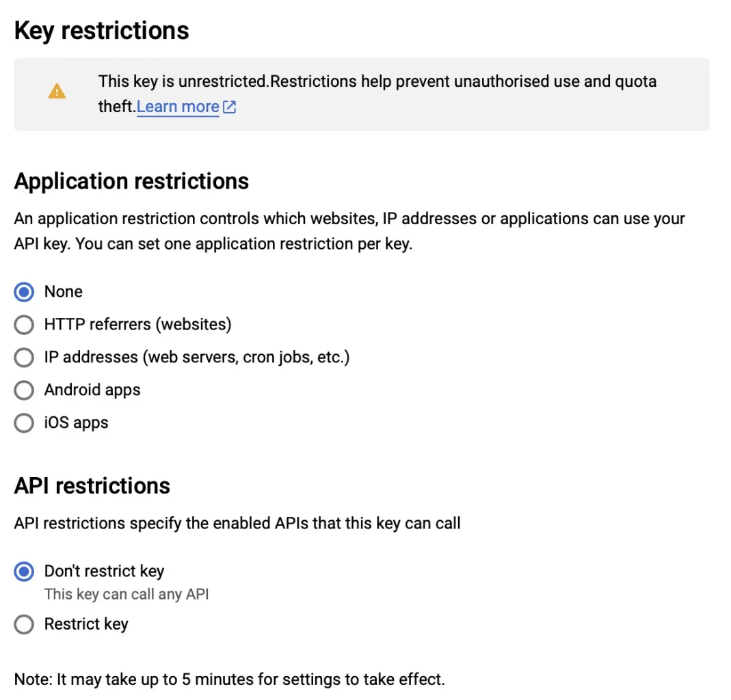Image resolution: width=731 pixels, height=700 pixels.
Task: Click the 'IP addresses (web servers, cron jobs, etc.)' label
Action: 197,358
